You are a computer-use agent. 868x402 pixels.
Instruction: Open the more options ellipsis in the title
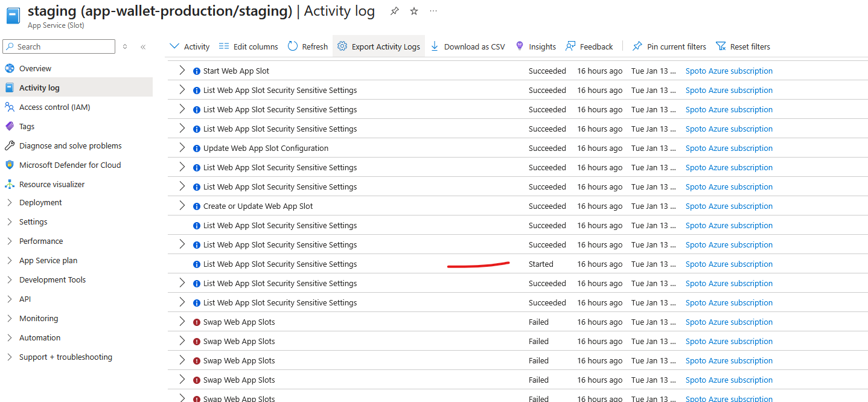pyautogui.click(x=433, y=11)
